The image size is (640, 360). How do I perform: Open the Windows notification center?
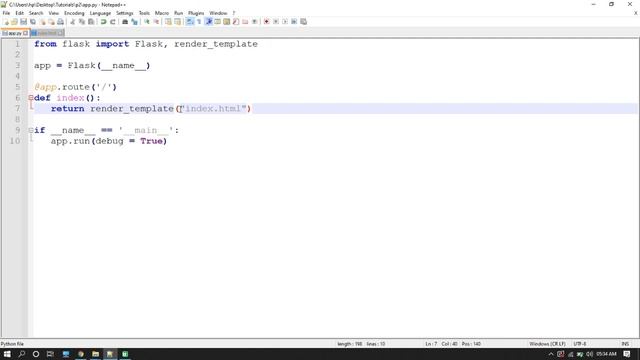627,354
